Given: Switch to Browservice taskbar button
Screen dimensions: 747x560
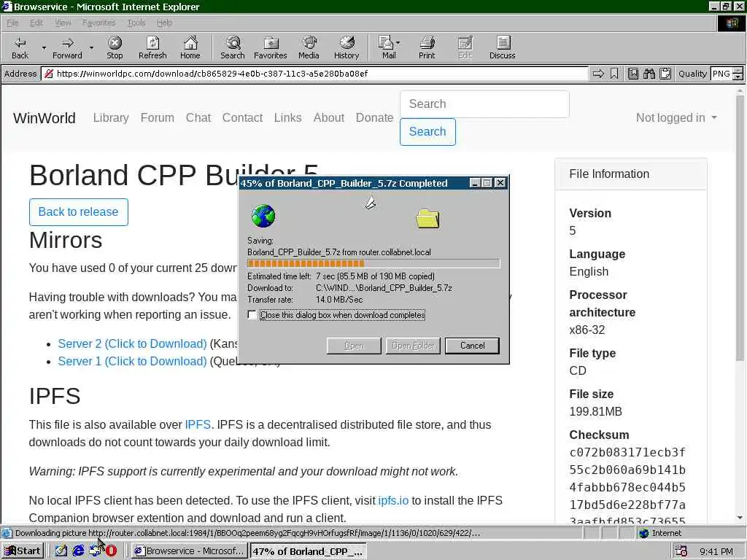Looking at the screenshot, I should pyautogui.click(x=189, y=551).
